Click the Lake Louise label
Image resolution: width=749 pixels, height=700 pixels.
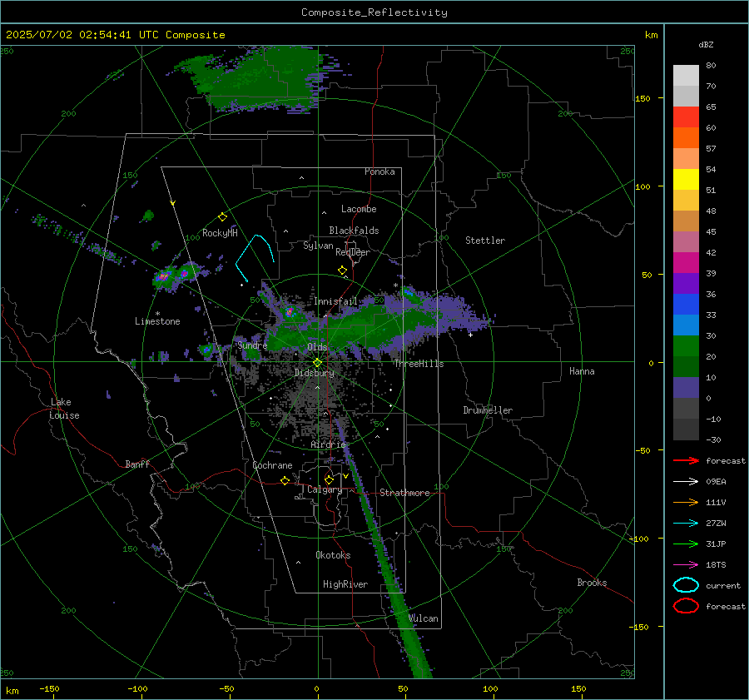click(x=64, y=409)
